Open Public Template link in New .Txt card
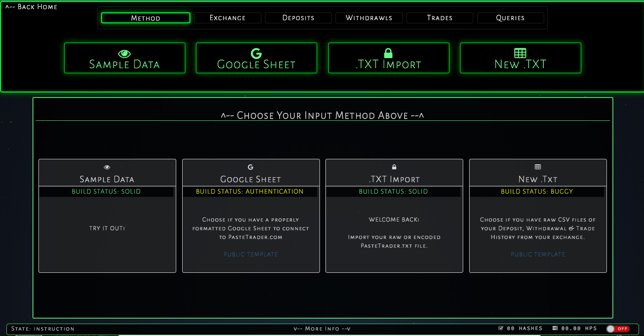Viewport: 644px width, 336px height. pyautogui.click(x=538, y=255)
